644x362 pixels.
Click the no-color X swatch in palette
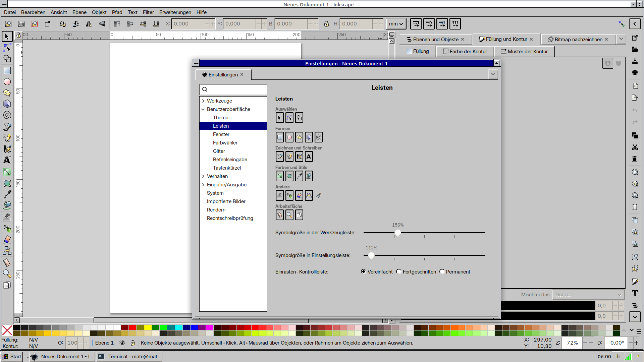7,330
